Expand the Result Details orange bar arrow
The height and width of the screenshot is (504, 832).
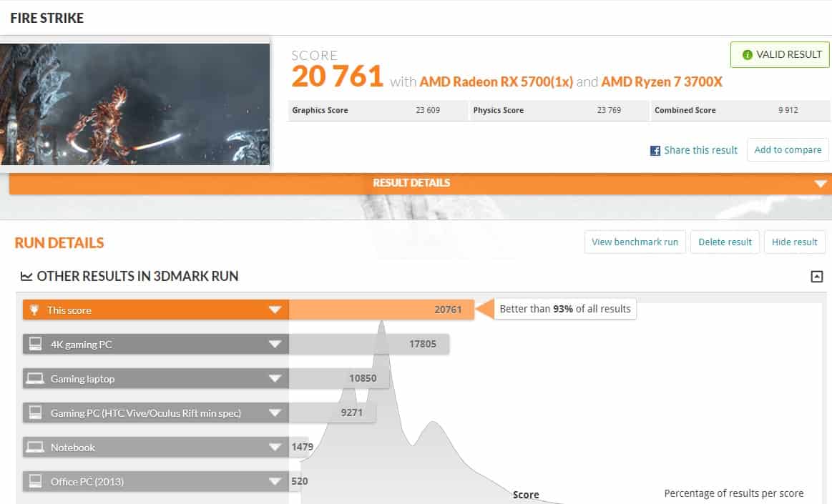click(820, 184)
